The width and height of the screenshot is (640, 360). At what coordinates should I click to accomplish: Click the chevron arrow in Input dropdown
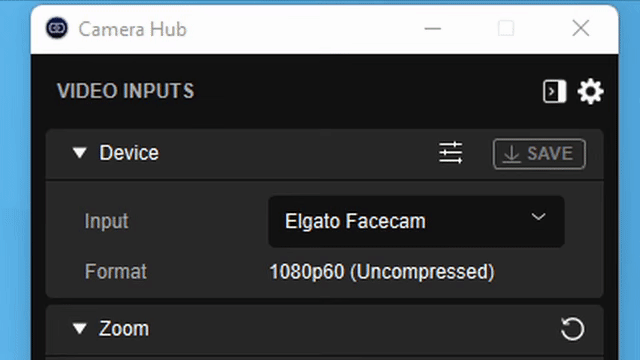(538, 217)
